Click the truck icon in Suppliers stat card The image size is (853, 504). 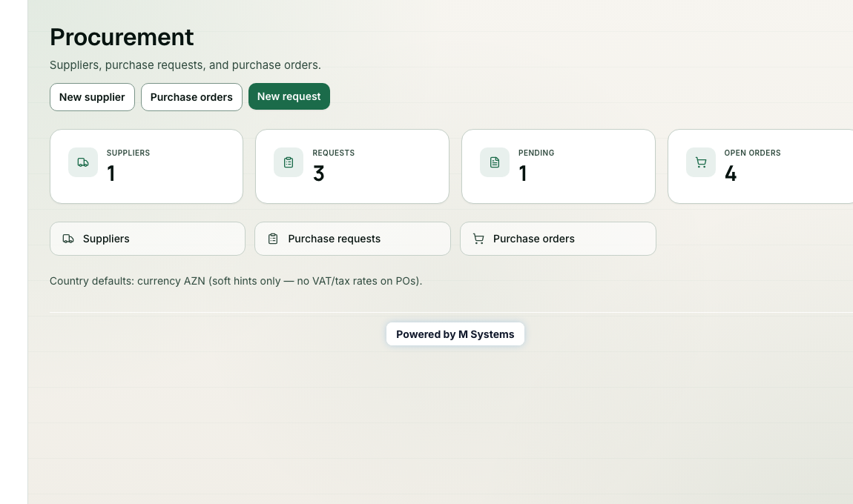(x=82, y=162)
